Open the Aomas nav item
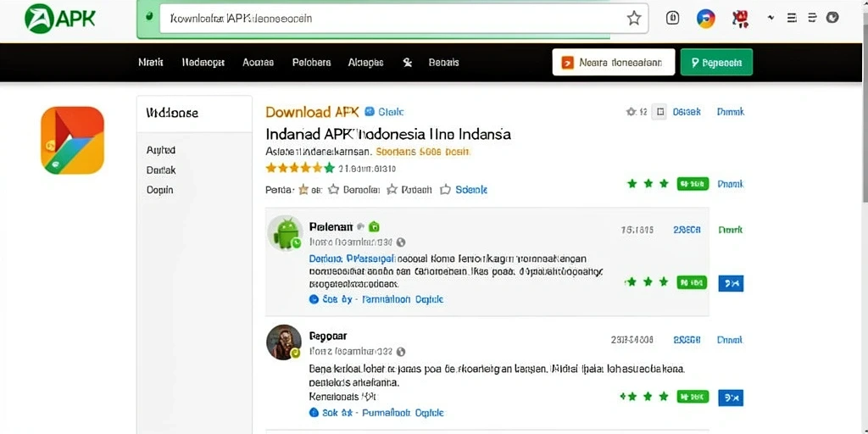 tap(258, 63)
